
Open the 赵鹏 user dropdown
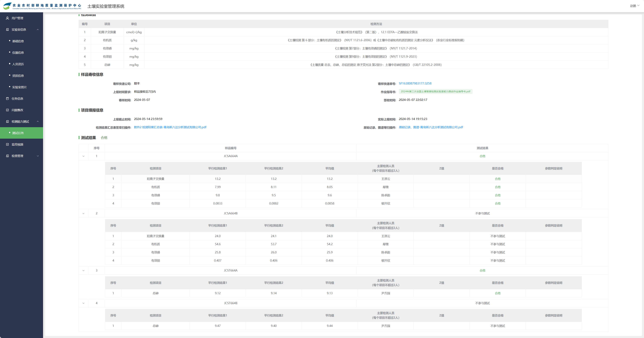[634, 6]
